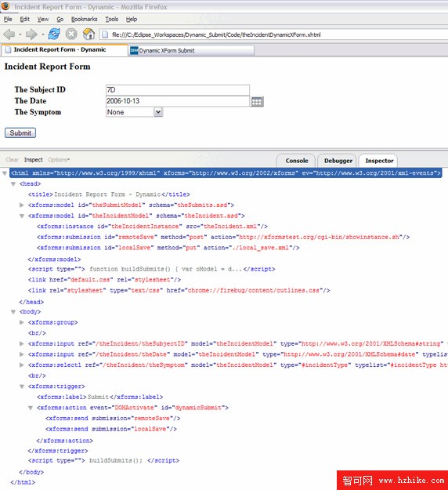The height and width of the screenshot is (490, 448).
Task: Click the closing </xforms:action> tag
Action: pos(65,441)
